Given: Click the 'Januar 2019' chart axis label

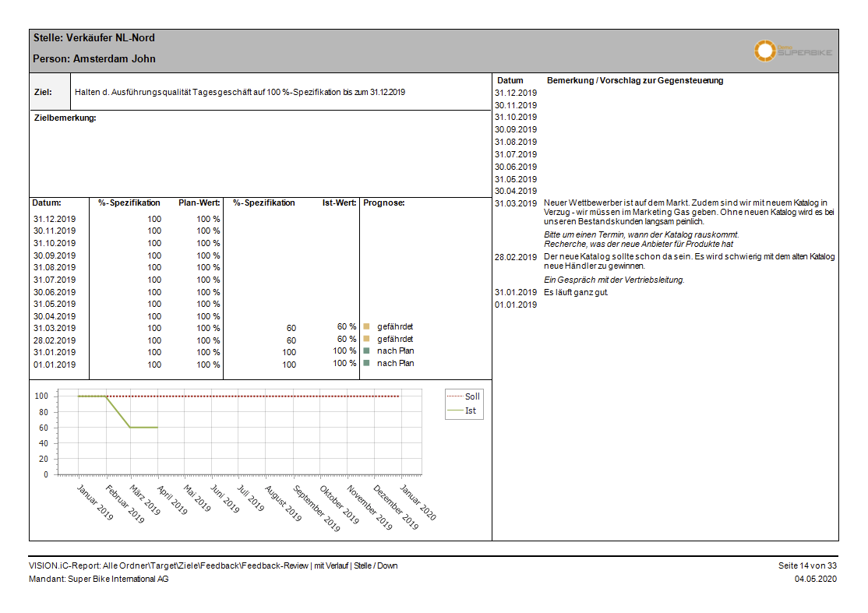Looking at the screenshot, I should click(x=94, y=502).
